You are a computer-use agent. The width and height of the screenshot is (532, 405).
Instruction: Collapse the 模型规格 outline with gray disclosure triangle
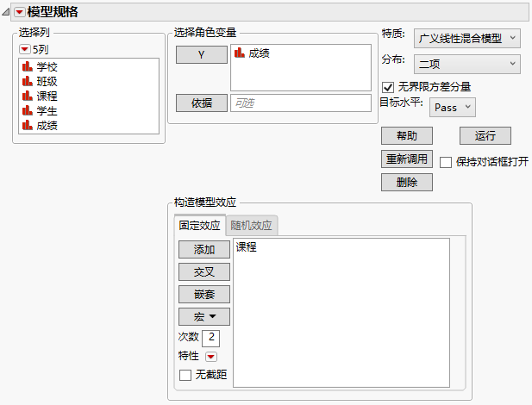pos(6,13)
